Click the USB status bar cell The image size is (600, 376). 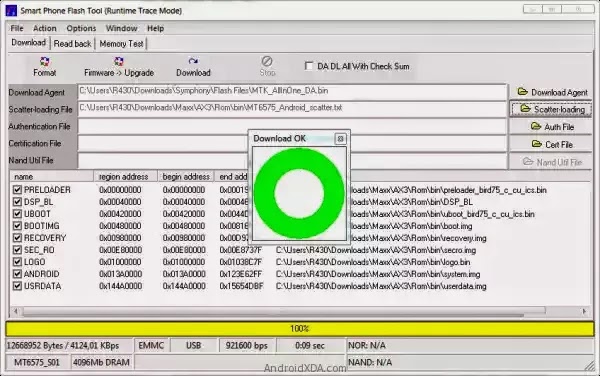[194, 345]
